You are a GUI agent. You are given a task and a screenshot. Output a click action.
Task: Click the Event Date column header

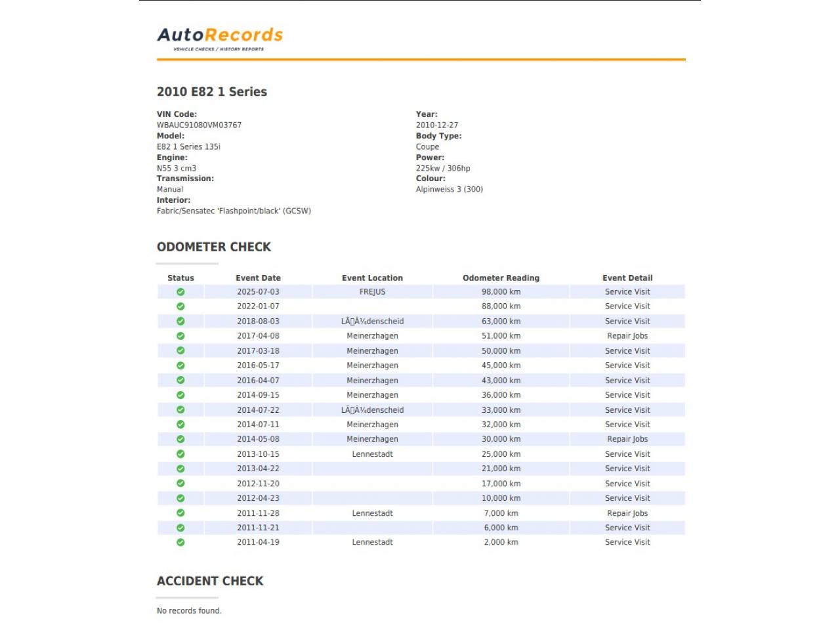tap(258, 278)
